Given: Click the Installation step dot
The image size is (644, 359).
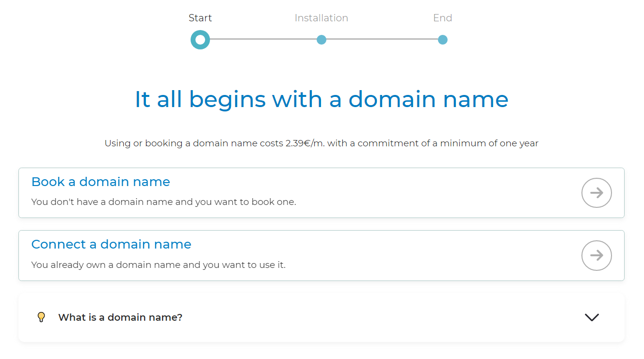Looking at the screenshot, I should 322,40.
